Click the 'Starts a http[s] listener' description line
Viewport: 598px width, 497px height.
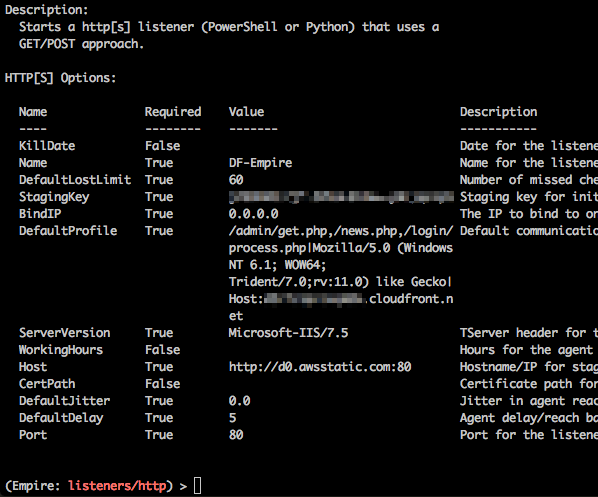point(229,27)
